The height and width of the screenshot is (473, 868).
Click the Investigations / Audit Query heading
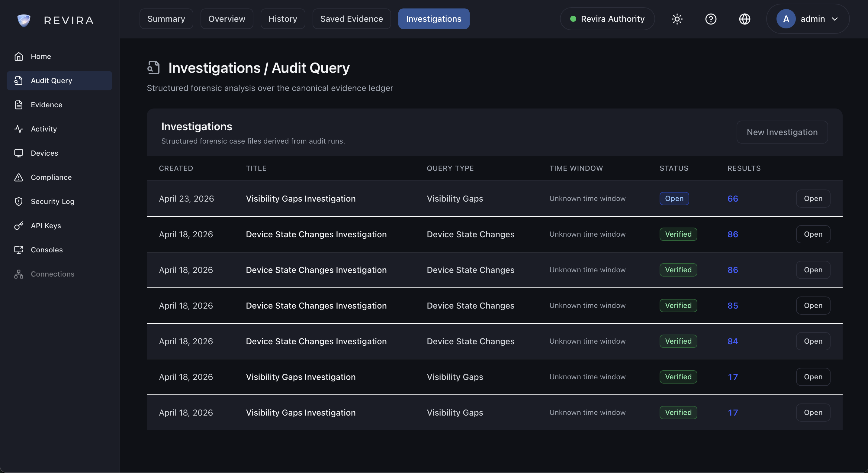[259, 68]
